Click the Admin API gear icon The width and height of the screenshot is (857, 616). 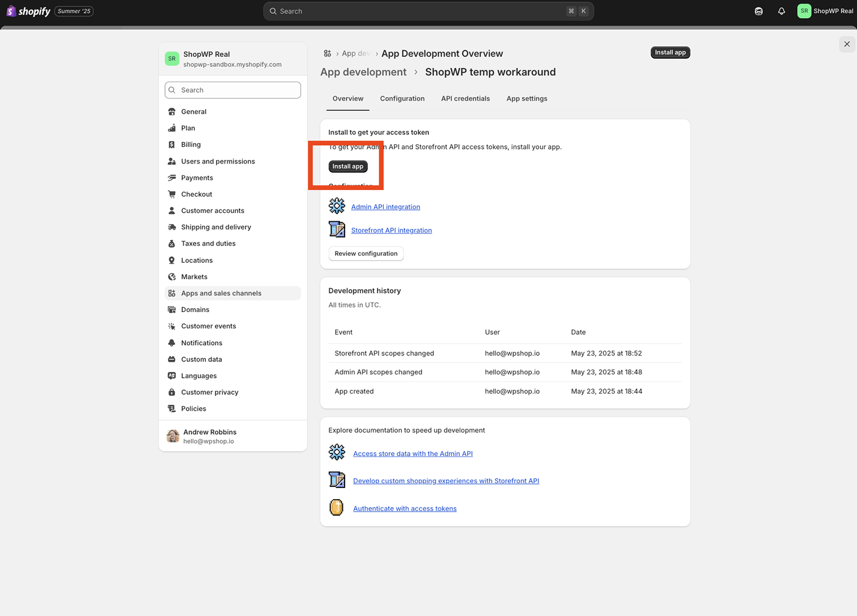click(x=337, y=206)
